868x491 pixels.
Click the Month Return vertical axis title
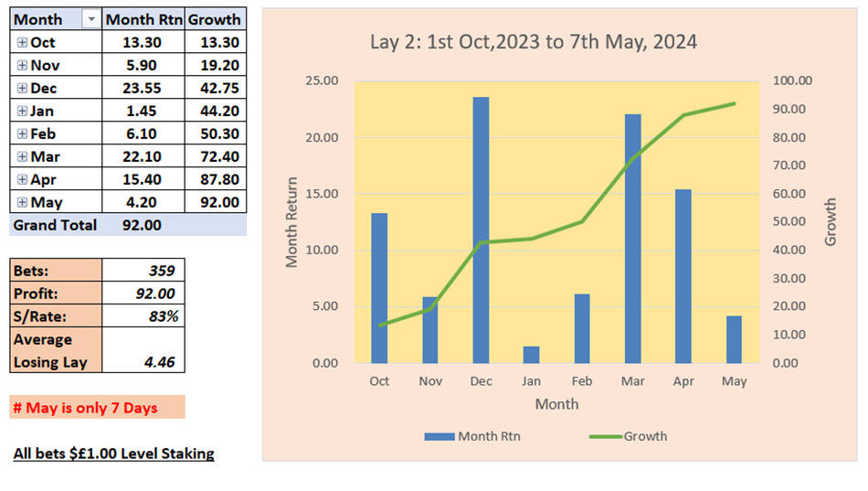(292, 222)
